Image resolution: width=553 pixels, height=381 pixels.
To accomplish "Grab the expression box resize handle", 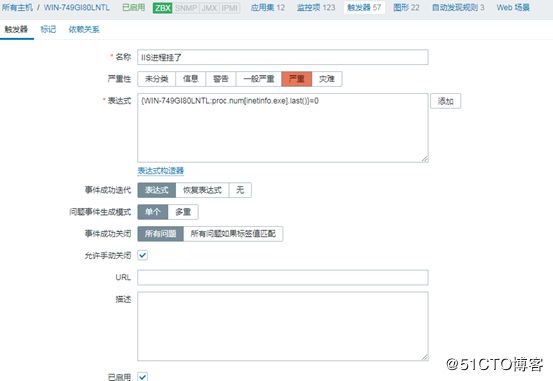I will (x=425, y=159).
